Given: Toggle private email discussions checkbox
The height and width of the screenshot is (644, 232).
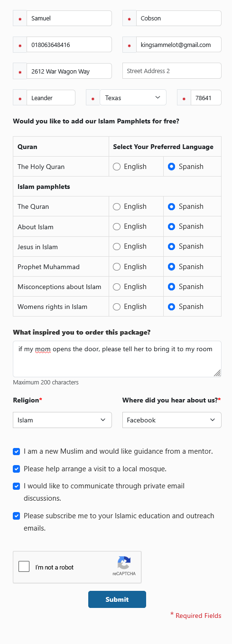Looking at the screenshot, I should tap(17, 486).
